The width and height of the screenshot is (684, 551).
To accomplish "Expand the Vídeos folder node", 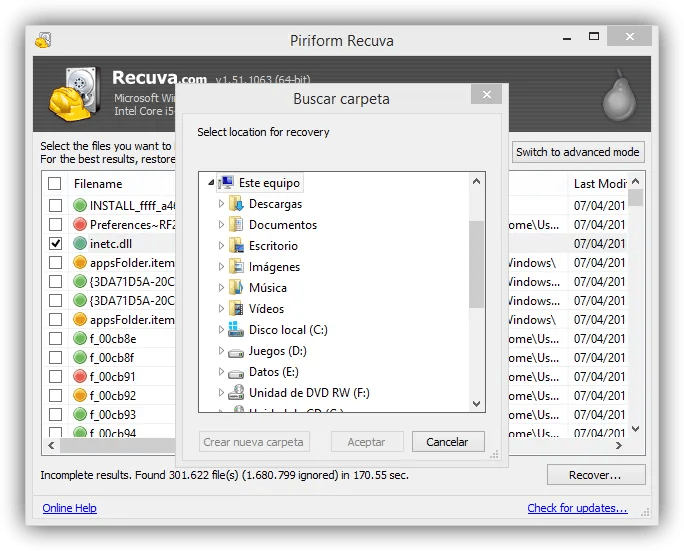I will [x=221, y=308].
